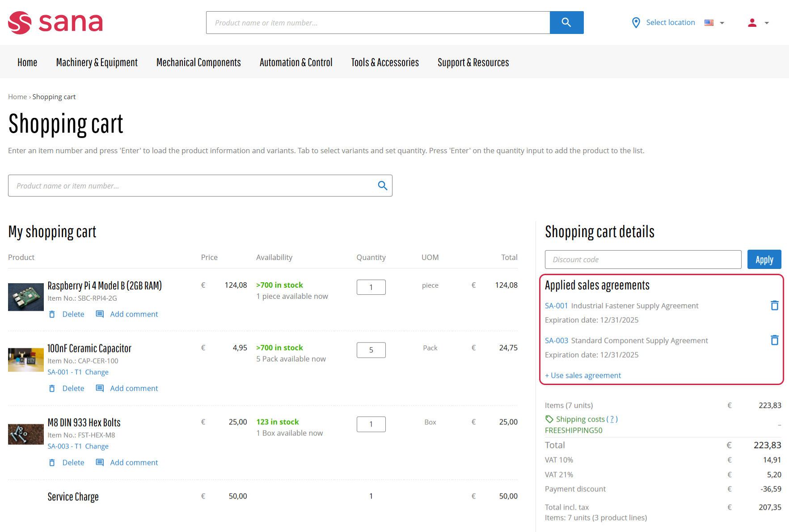This screenshot has height=532, width=789.
Task: Open Machinery & Equipment menu
Action: pos(97,63)
